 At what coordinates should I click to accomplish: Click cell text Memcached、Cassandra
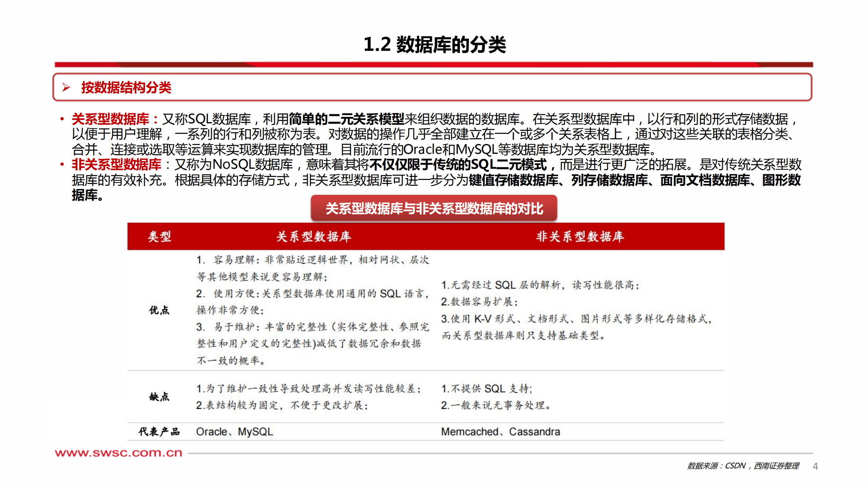[x=500, y=431]
